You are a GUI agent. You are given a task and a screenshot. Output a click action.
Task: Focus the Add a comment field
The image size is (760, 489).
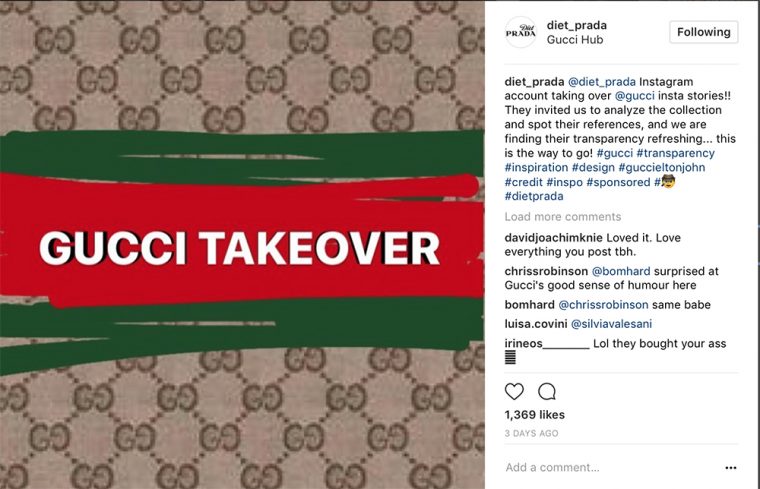pos(611,468)
